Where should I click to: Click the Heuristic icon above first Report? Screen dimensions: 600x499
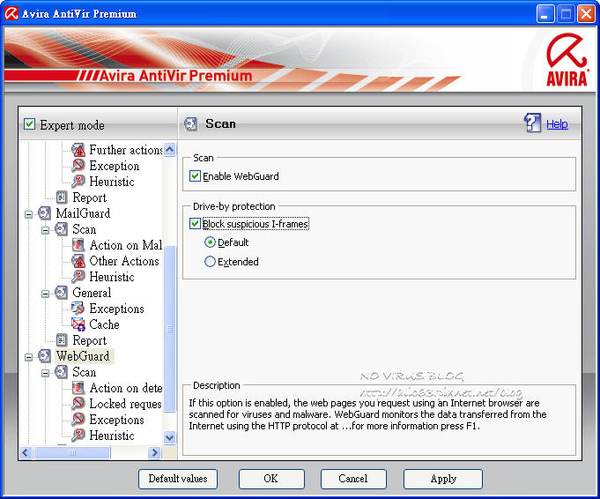pos(78,181)
